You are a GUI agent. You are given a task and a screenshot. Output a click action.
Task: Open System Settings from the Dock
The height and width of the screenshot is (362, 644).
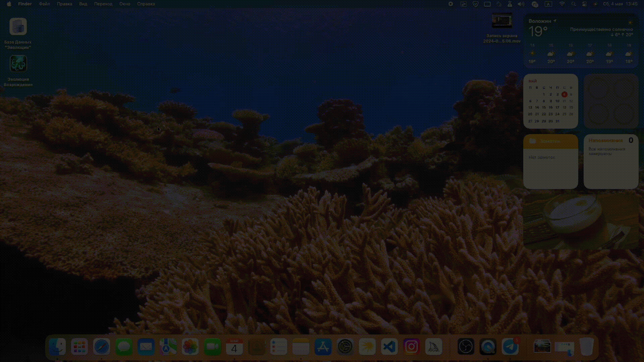(345, 347)
